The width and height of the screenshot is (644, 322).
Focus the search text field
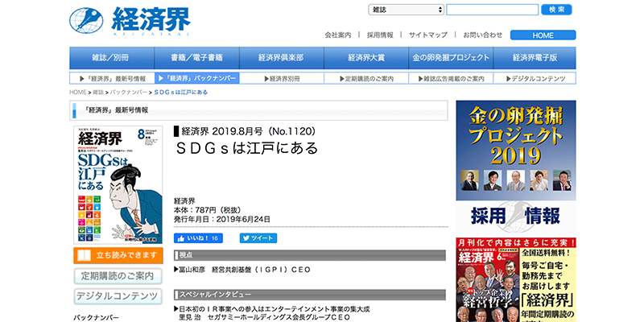pos(492,10)
